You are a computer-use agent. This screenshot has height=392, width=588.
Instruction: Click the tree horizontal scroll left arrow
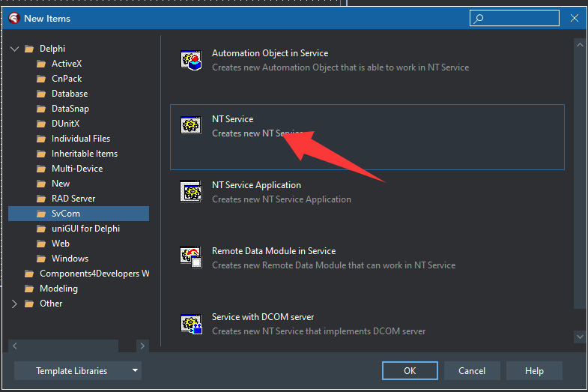[15, 346]
